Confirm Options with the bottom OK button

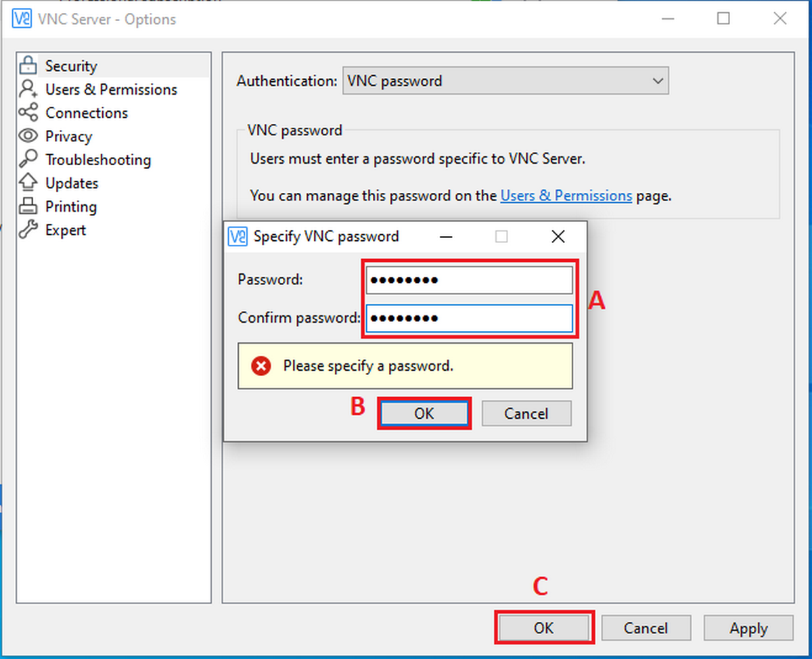pos(544,628)
